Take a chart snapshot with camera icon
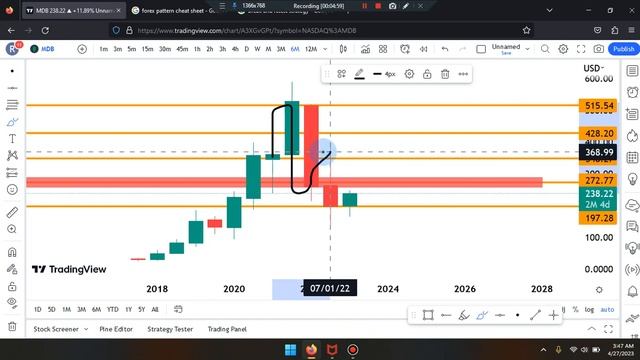The image size is (640, 360). (x=598, y=49)
